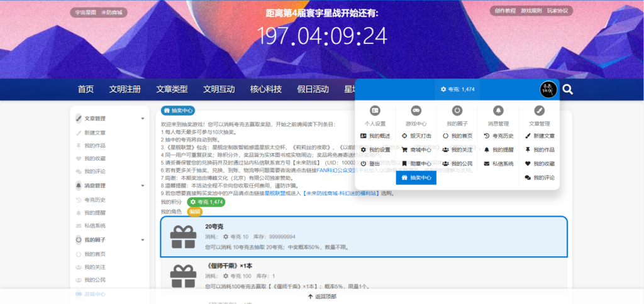The image size is (644, 304).
Task: Follow the 星舰联盟 hyperlink in rule 9
Action: click(275, 193)
